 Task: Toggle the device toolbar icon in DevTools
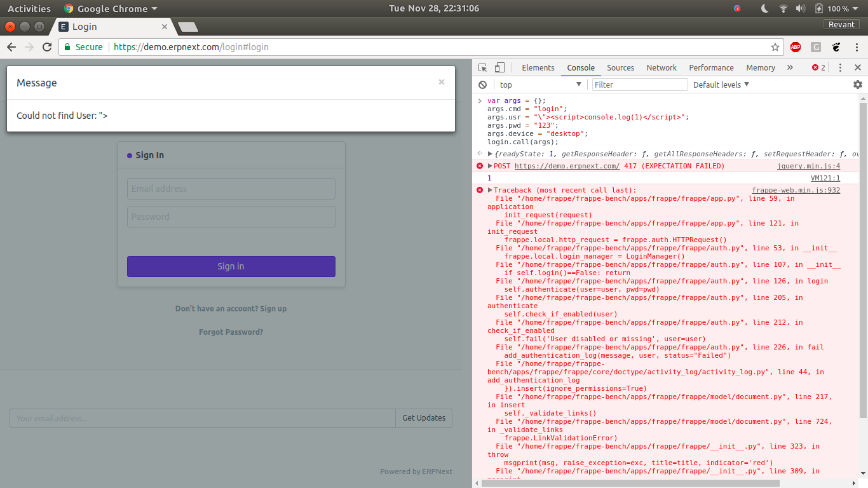[499, 67]
